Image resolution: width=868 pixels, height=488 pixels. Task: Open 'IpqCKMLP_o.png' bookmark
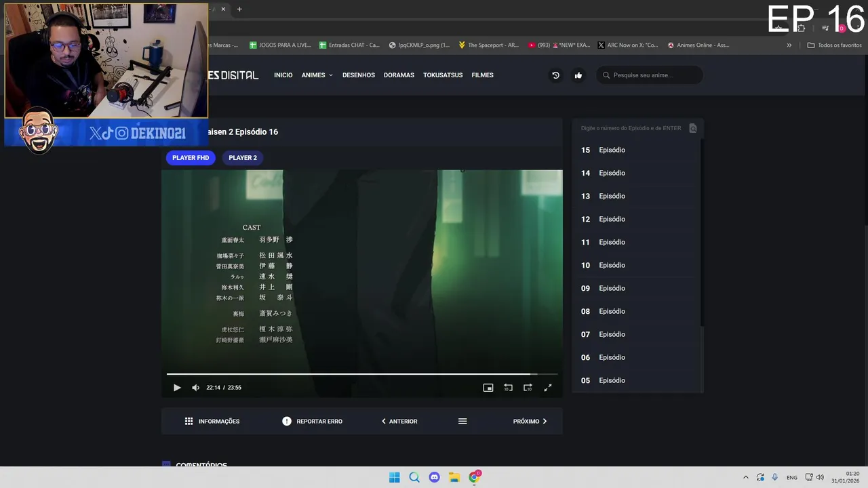419,45
